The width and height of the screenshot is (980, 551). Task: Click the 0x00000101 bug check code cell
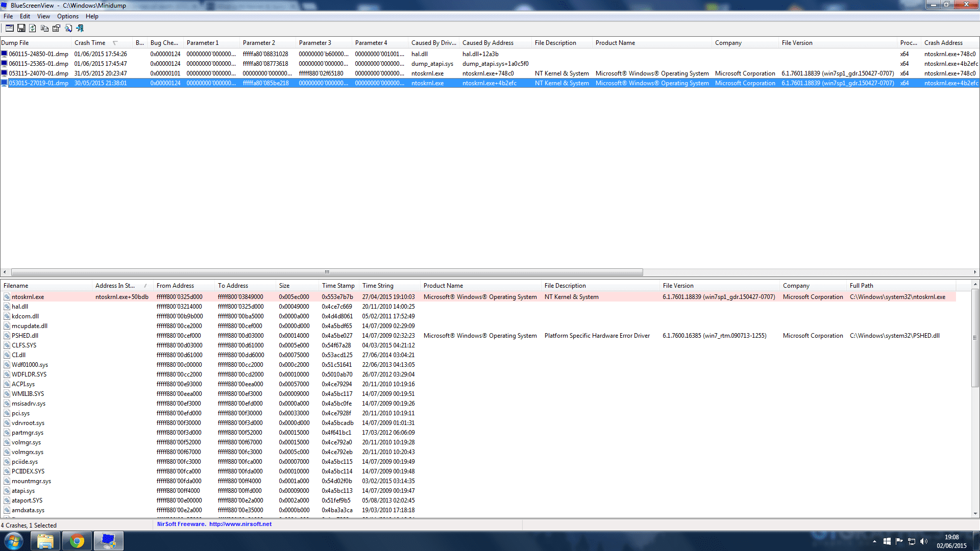(x=165, y=73)
